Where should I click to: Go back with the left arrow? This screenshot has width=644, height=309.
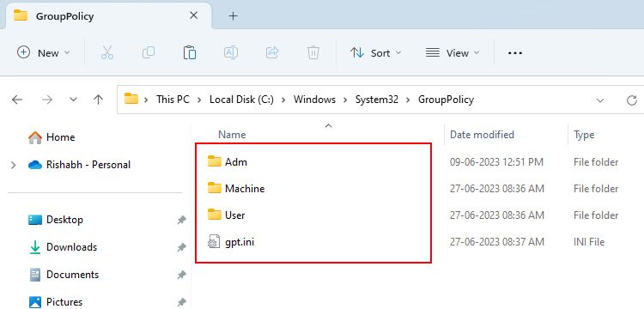pyautogui.click(x=17, y=100)
